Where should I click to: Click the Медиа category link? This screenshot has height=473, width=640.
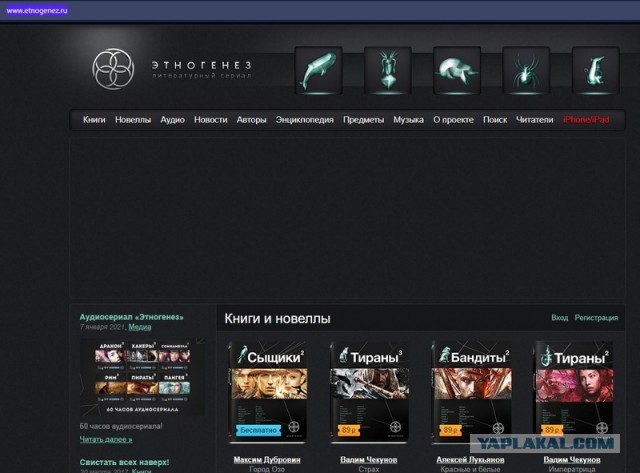tap(140, 327)
